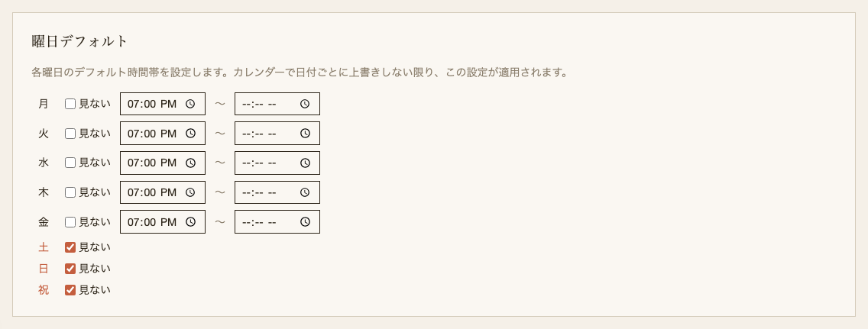Open time picker for Friday start time
This screenshot has height=329, width=868.
pos(190,222)
